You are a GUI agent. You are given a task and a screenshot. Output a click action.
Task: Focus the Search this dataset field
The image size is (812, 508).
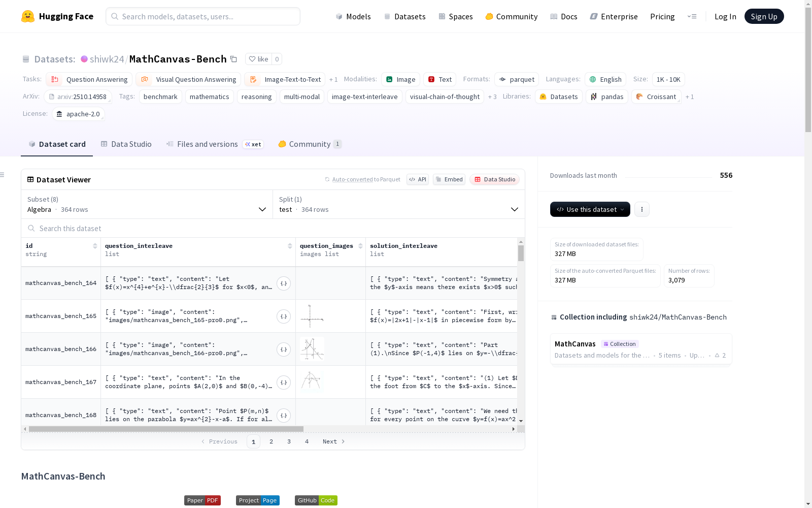point(273,228)
